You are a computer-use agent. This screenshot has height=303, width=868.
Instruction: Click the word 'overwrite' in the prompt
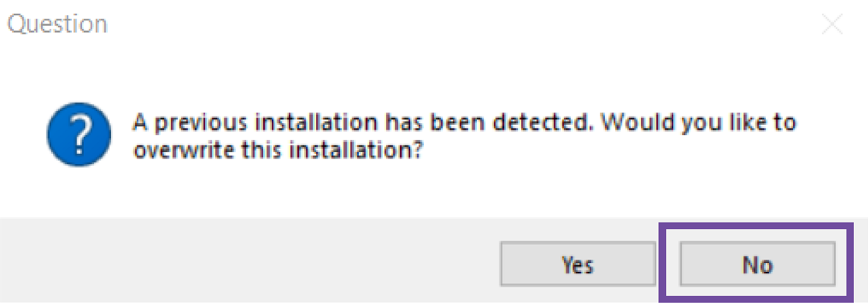pos(184,149)
